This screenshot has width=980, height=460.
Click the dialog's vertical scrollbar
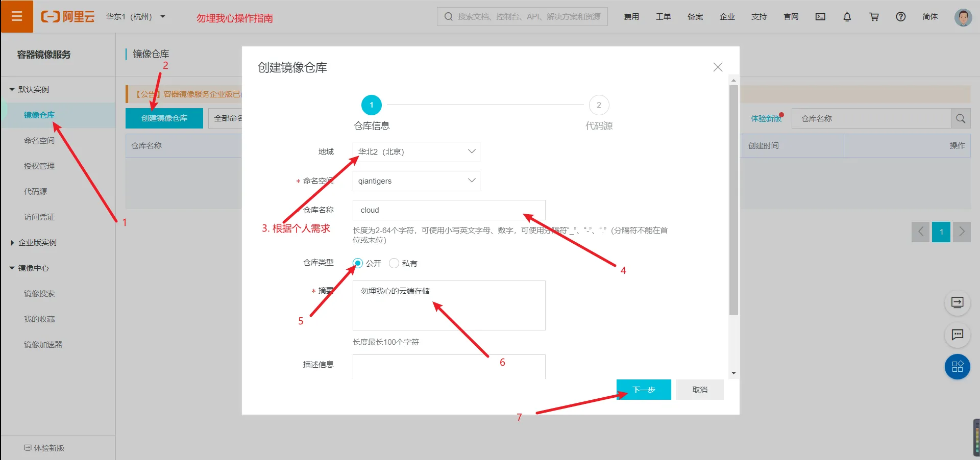click(733, 200)
